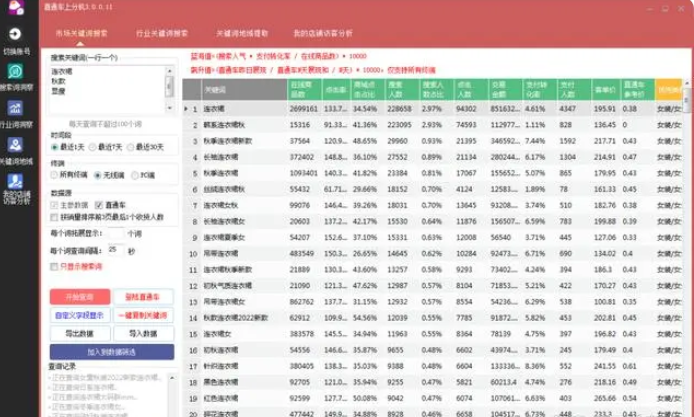Select the 最近30天 radio button
The width and height of the screenshot is (694, 417).
(131, 147)
